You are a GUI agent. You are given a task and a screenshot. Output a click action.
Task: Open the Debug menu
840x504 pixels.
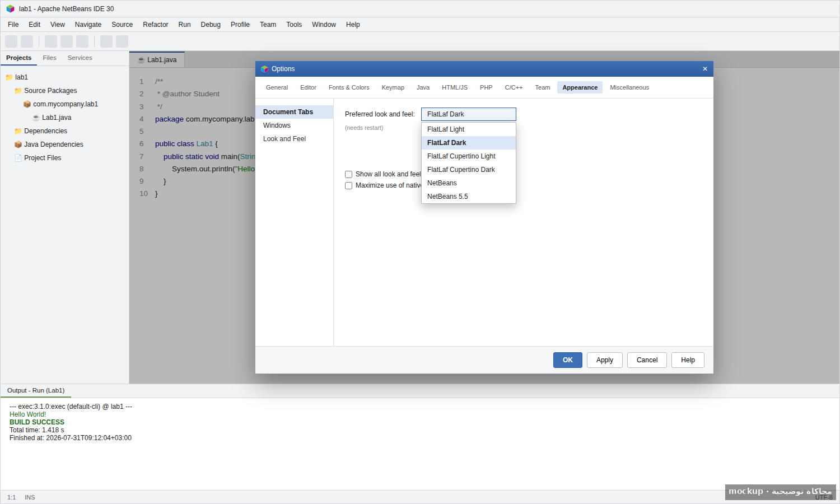click(x=211, y=25)
